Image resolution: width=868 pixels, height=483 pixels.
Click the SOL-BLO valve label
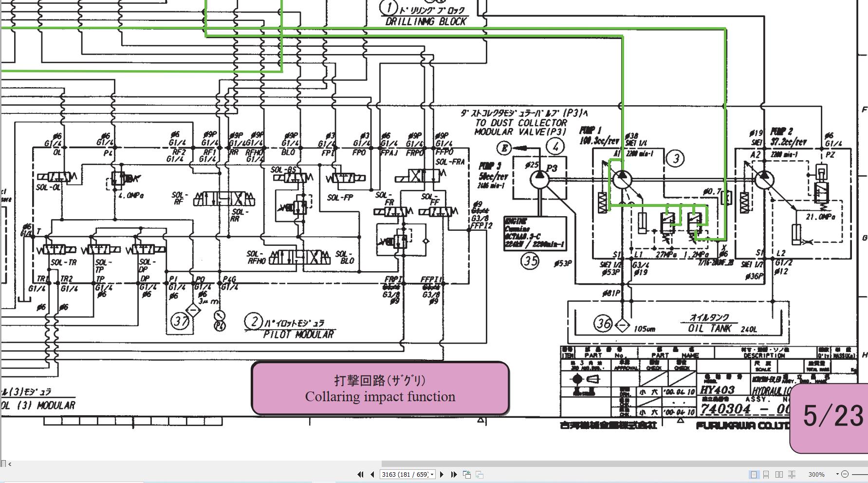[345, 257]
